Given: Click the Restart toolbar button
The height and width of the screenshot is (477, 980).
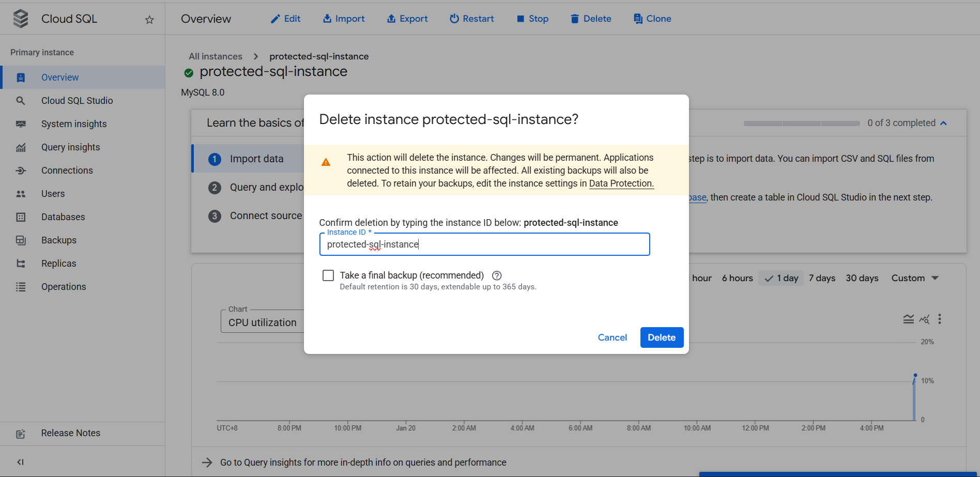Looking at the screenshot, I should pos(471,19).
